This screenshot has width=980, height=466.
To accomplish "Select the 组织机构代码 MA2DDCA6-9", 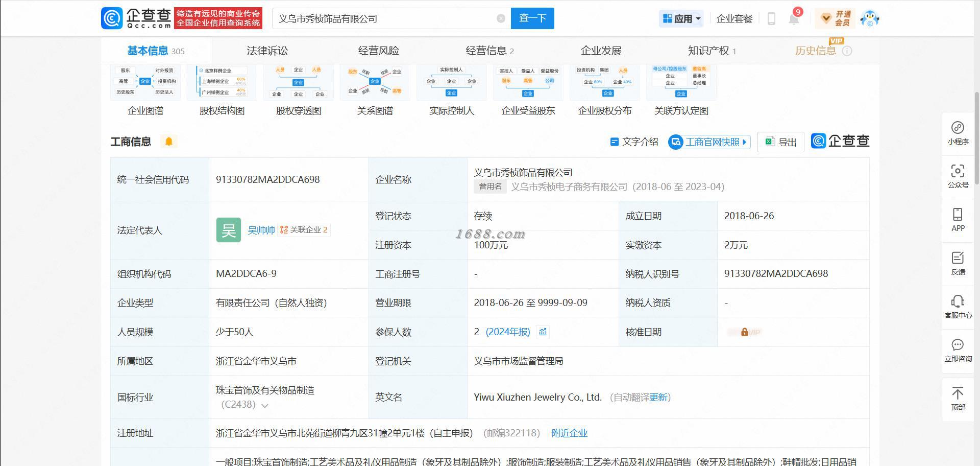I will (x=246, y=273).
